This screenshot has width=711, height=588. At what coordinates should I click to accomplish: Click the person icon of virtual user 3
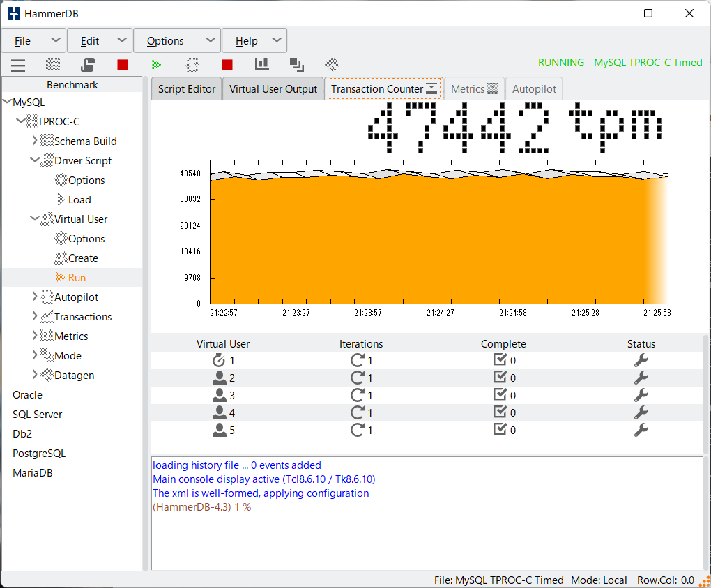point(220,395)
